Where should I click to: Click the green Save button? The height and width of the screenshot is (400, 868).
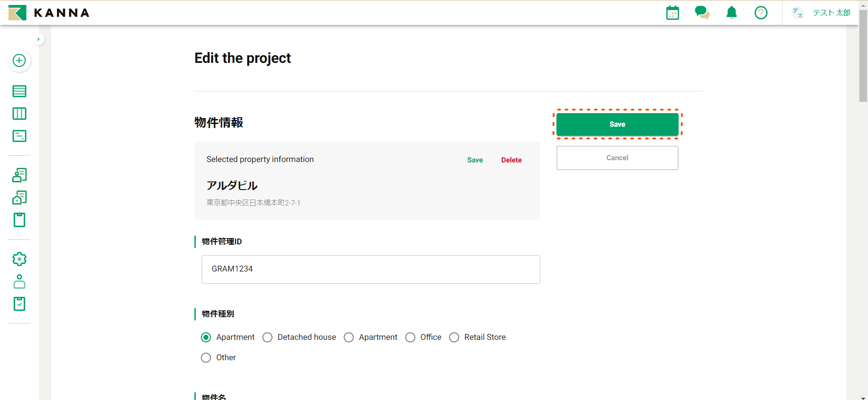coord(617,124)
